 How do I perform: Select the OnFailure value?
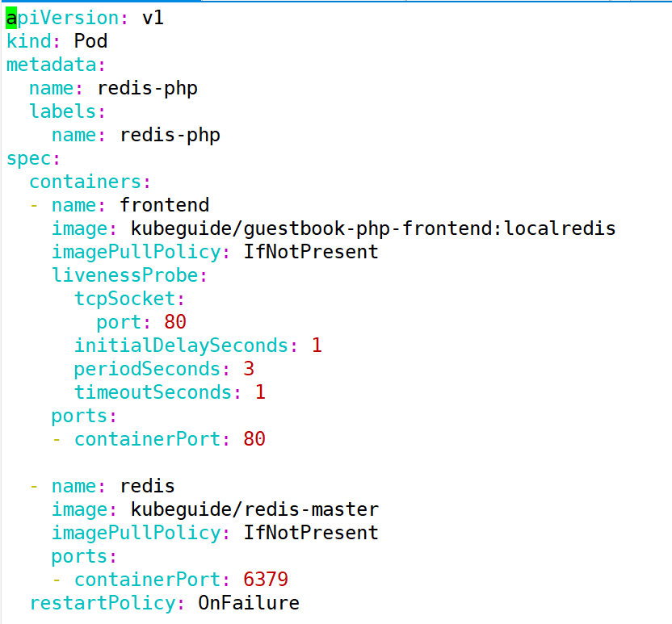click(249, 603)
